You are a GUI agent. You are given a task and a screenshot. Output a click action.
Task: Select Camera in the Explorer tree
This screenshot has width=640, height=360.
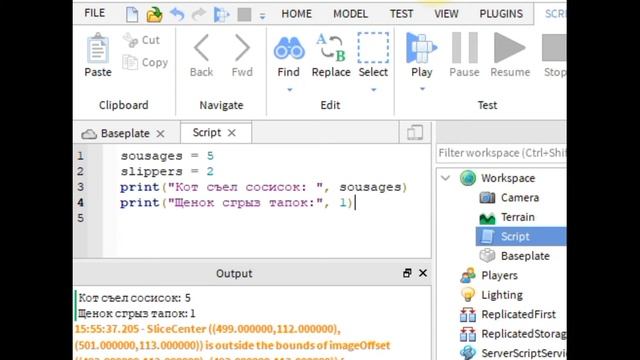click(520, 198)
